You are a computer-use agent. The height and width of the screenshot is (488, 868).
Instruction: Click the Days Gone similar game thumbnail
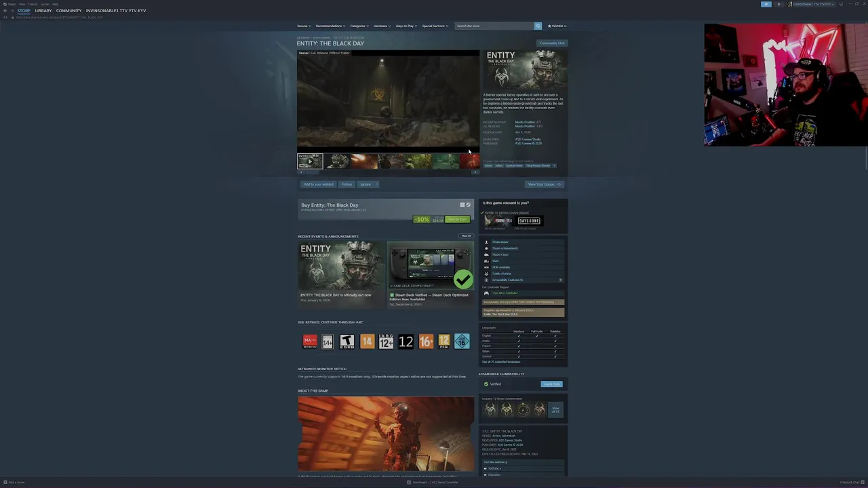click(x=529, y=221)
